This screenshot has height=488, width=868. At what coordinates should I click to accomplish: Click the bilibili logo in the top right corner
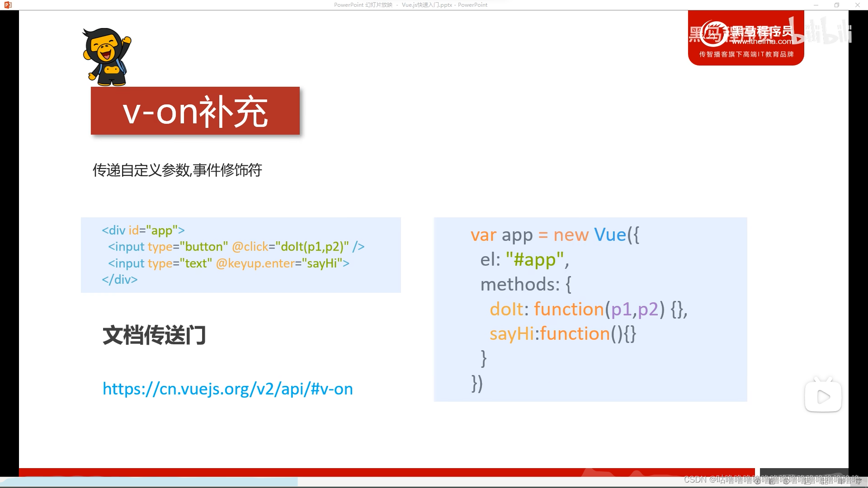point(834,35)
